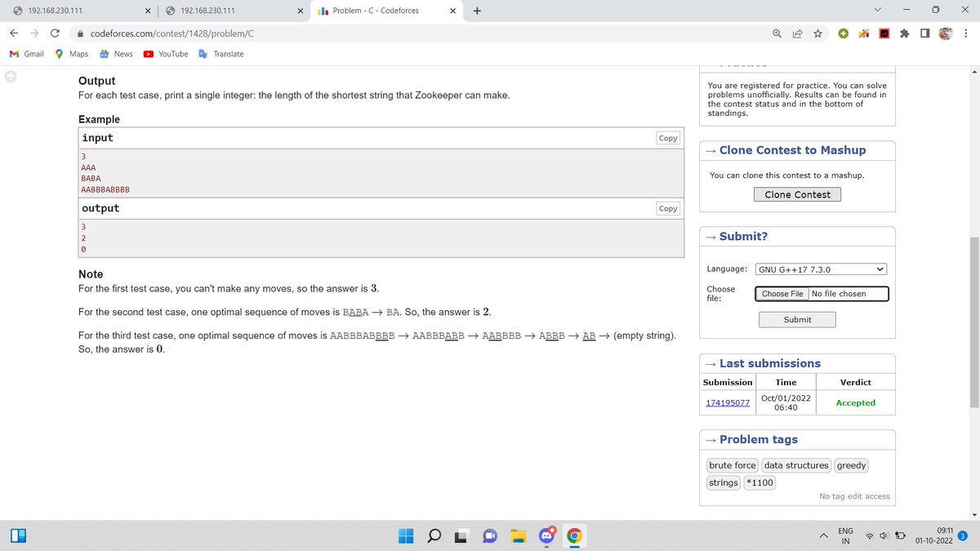Open submission 174195077 link

click(728, 403)
